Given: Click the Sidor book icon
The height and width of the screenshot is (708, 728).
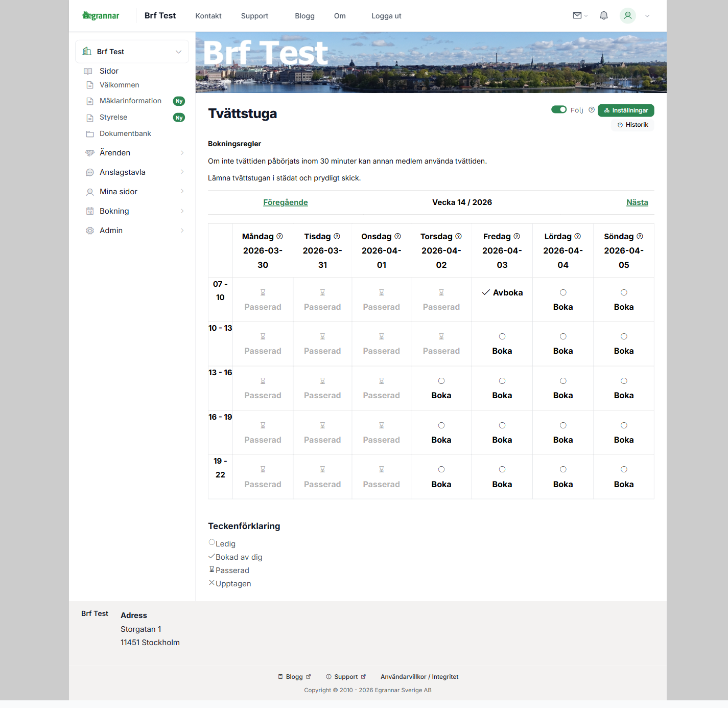Looking at the screenshot, I should click(88, 71).
